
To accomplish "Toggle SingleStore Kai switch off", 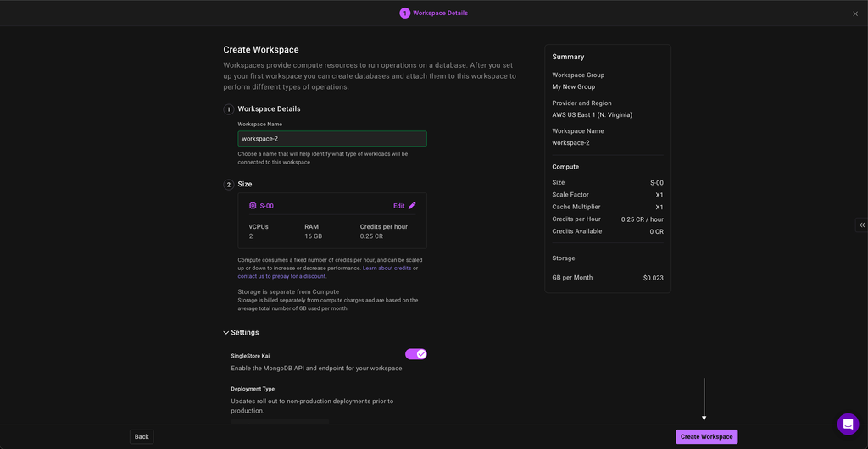I will point(415,354).
